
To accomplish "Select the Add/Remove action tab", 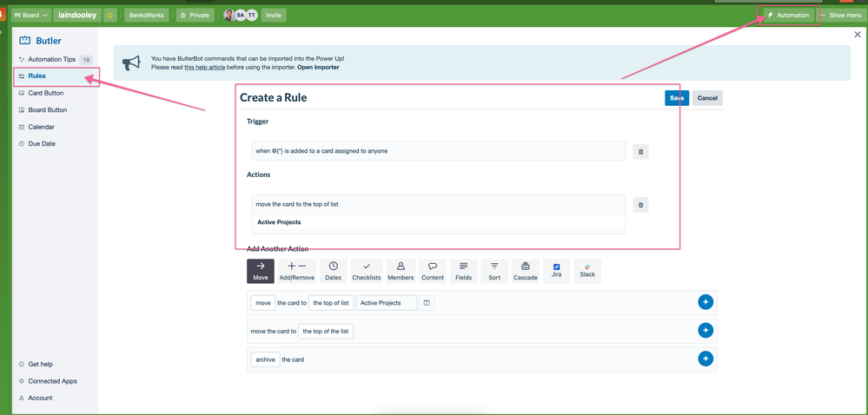I will (x=296, y=271).
